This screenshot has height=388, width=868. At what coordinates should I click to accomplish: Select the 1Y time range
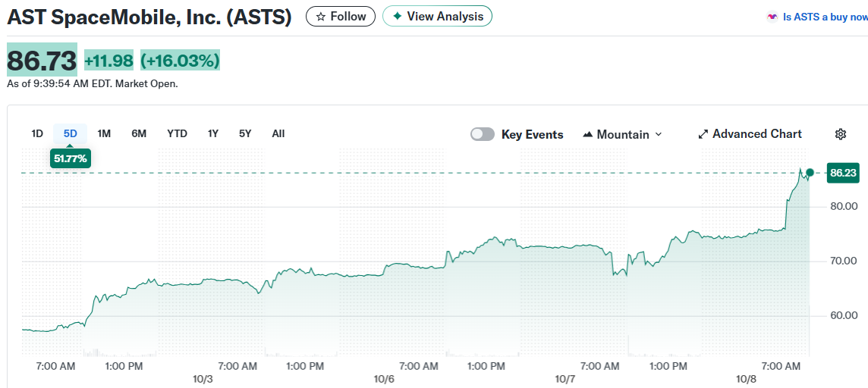click(x=213, y=133)
